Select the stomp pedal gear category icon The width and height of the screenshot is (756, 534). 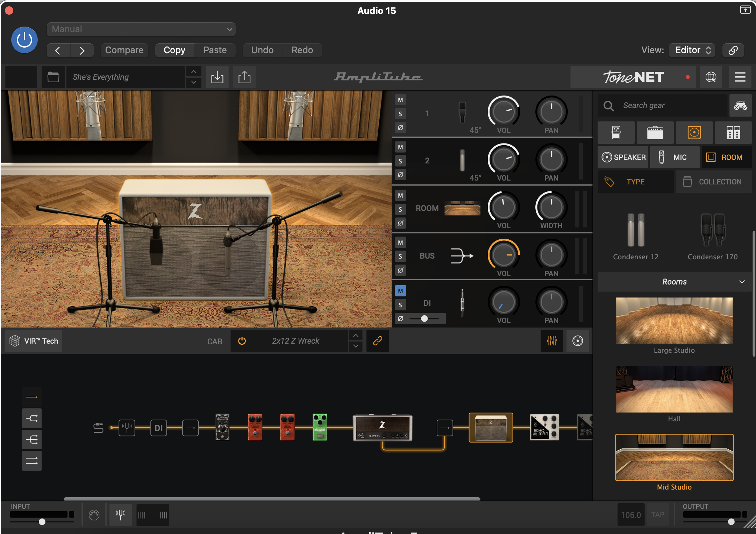(x=616, y=133)
